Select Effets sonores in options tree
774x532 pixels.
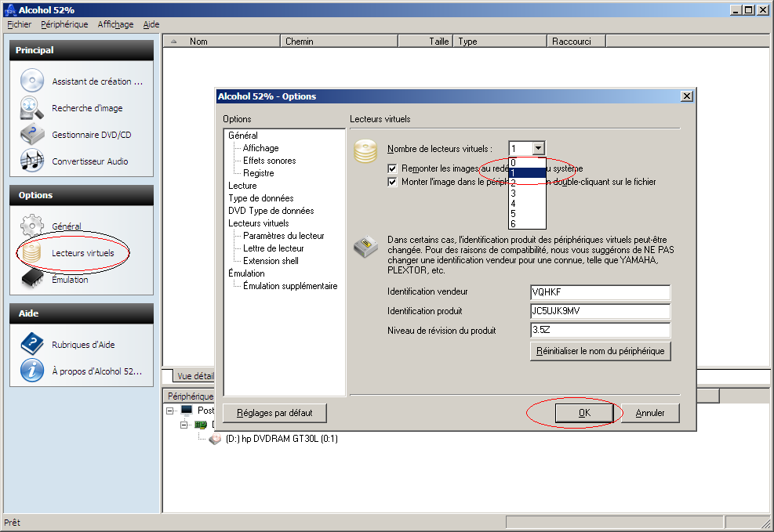(x=270, y=161)
